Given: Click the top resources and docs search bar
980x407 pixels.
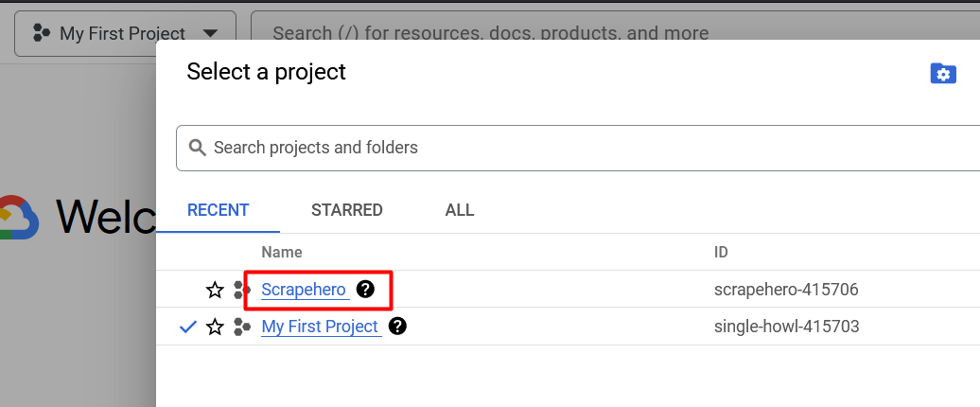Looking at the screenshot, I should pos(616,33).
